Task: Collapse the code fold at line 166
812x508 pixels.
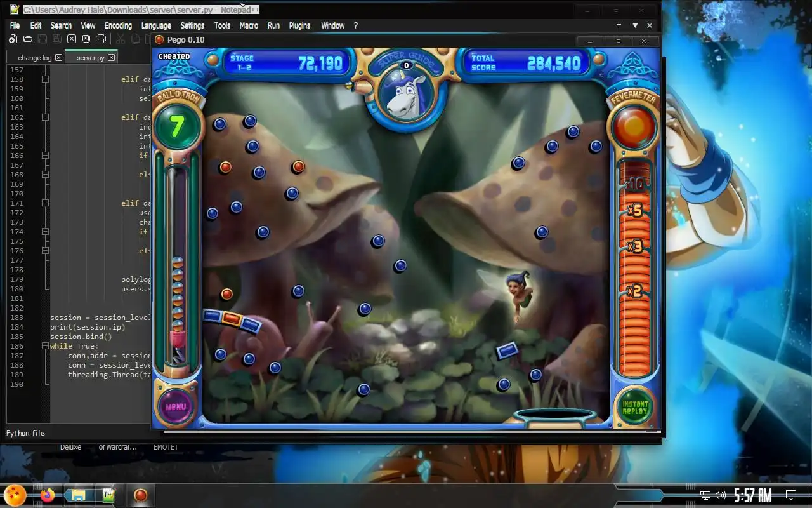Action: coord(45,156)
